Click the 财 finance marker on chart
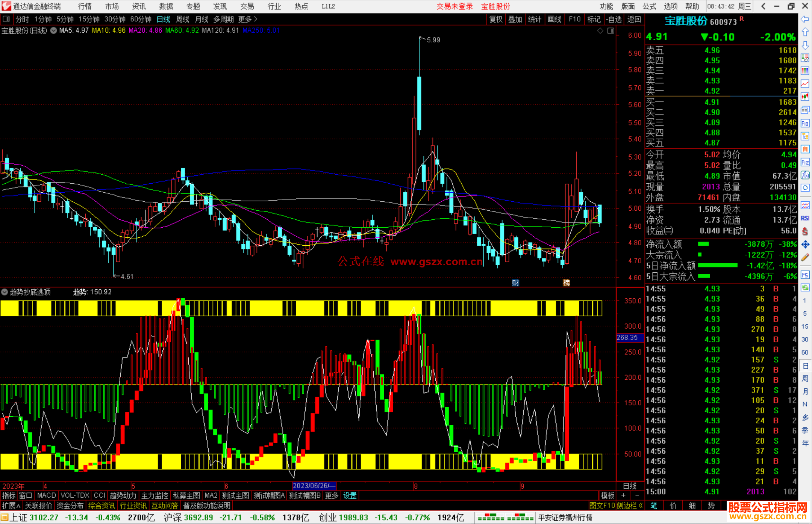Screen dimensions: 812x524 (x=515, y=283)
